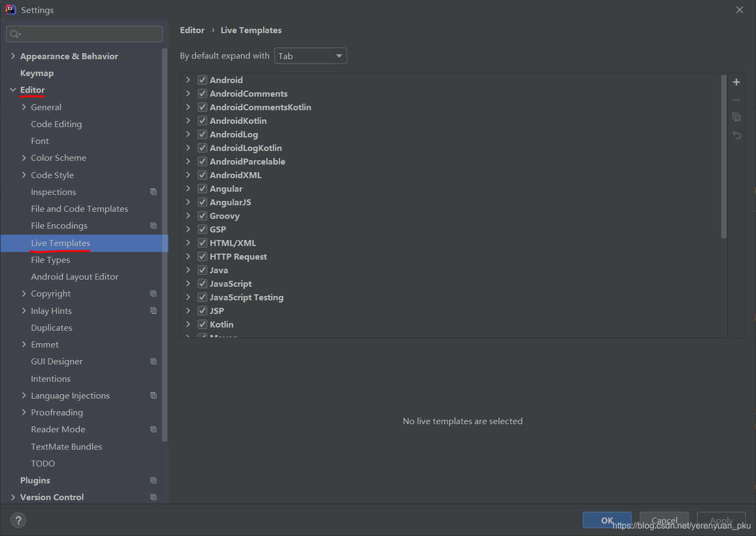
Task: Disable the AndroidKotlin template group
Action: (202, 121)
